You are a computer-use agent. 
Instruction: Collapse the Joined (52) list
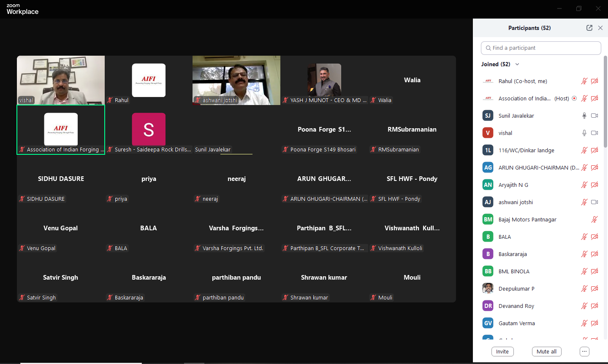pos(517,64)
